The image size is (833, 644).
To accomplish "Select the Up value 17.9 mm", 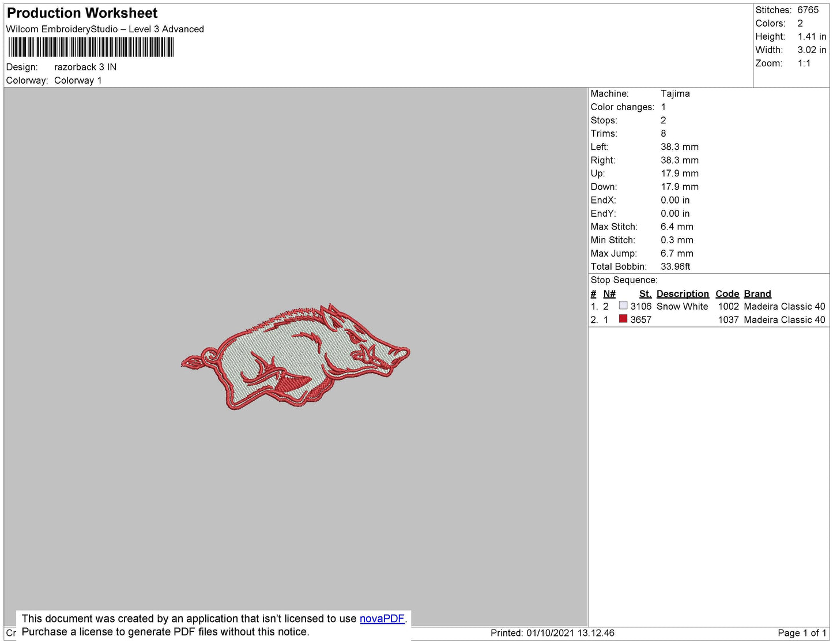I will (x=680, y=174).
